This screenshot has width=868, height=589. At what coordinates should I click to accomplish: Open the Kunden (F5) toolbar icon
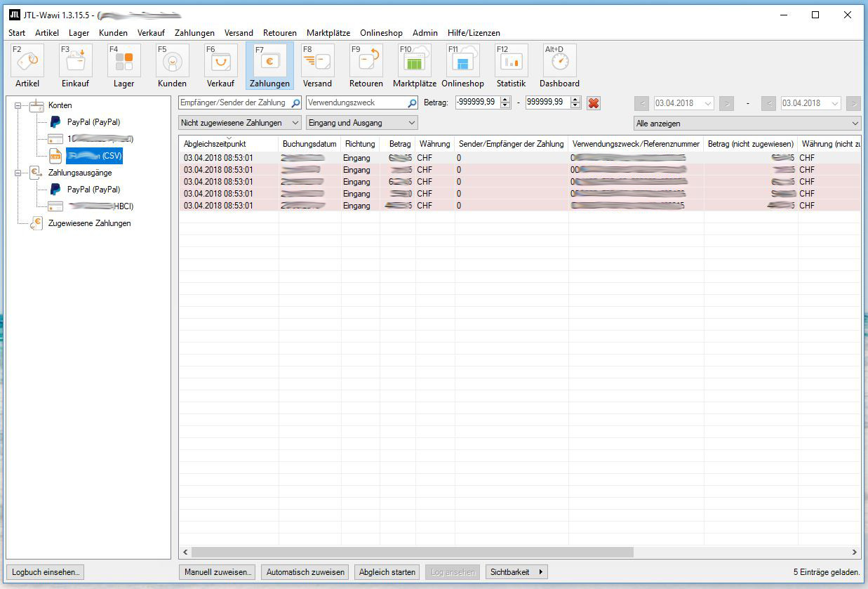pos(172,66)
